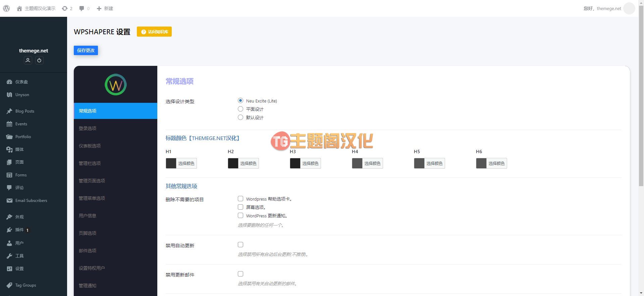The width and height of the screenshot is (644, 296).
Task: Switch to 仪表板选项 tab
Action: click(115, 146)
